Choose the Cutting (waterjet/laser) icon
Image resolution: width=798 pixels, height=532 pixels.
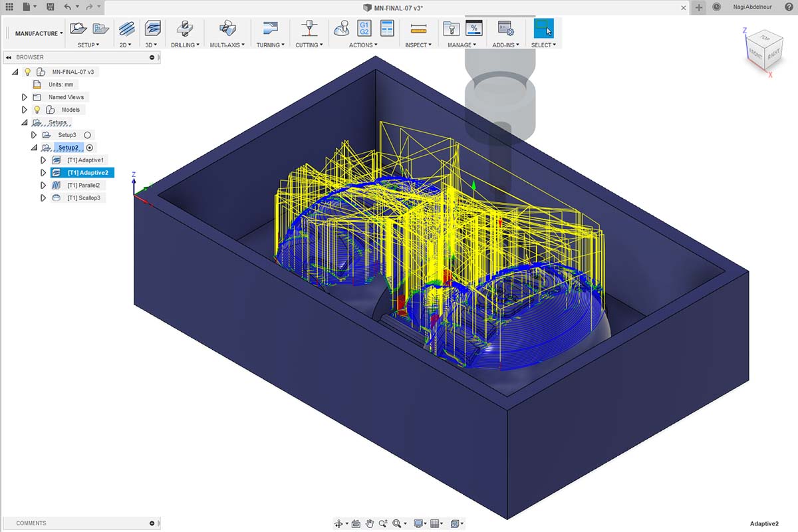click(x=309, y=29)
